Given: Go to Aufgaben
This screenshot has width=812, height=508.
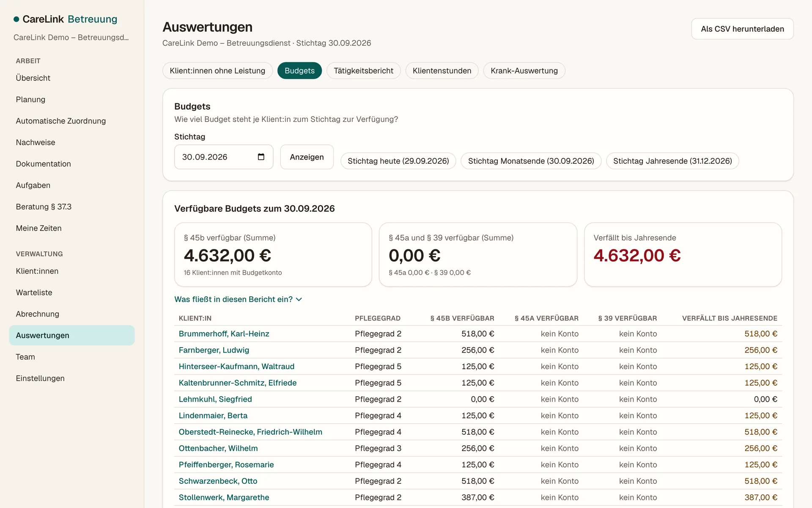Looking at the screenshot, I should [x=72, y=185].
